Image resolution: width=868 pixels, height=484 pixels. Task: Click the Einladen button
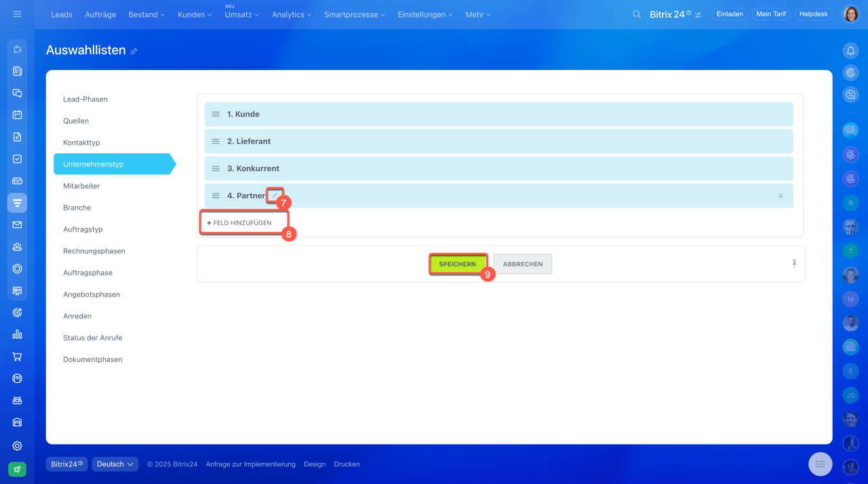[x=730, y=14]
